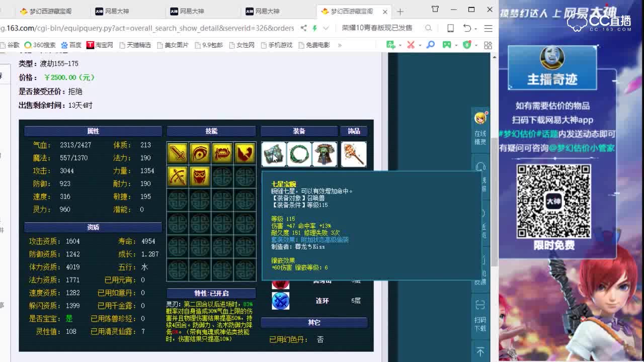Click the green translate extension icon
Screen dimensions: 644x362
[391, 45]
